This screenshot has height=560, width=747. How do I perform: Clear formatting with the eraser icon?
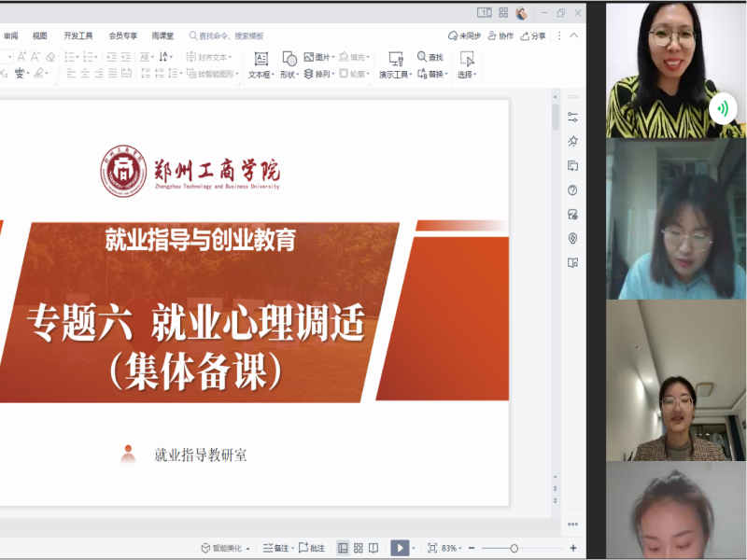50,57
